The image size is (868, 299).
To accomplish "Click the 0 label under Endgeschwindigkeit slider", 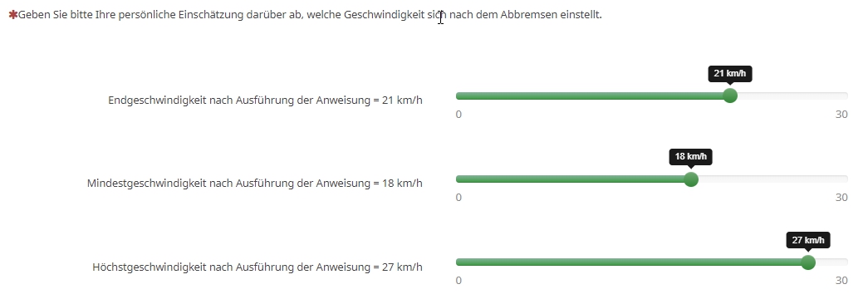I will point(459,115).
